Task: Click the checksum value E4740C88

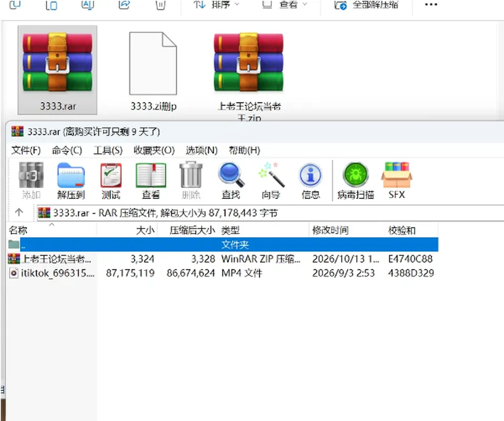Action: click(x=410, y=259)
